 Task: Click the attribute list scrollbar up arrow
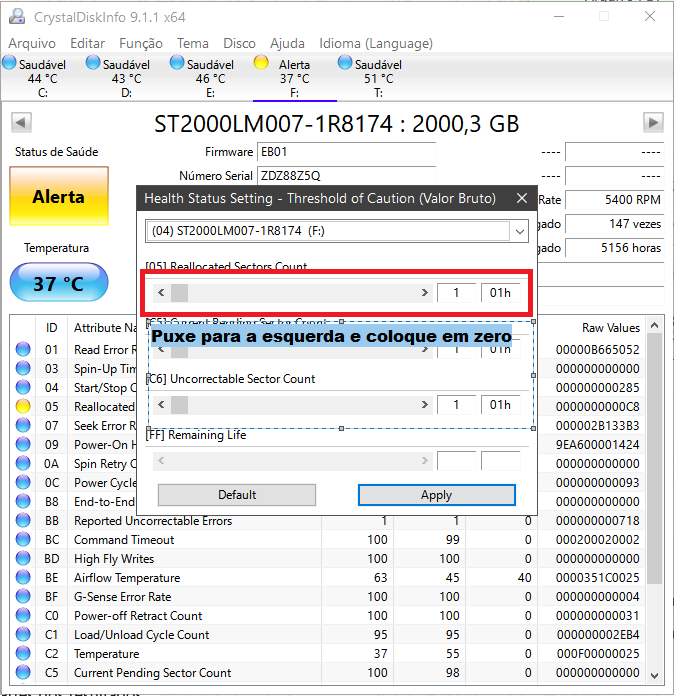(654, 325)
